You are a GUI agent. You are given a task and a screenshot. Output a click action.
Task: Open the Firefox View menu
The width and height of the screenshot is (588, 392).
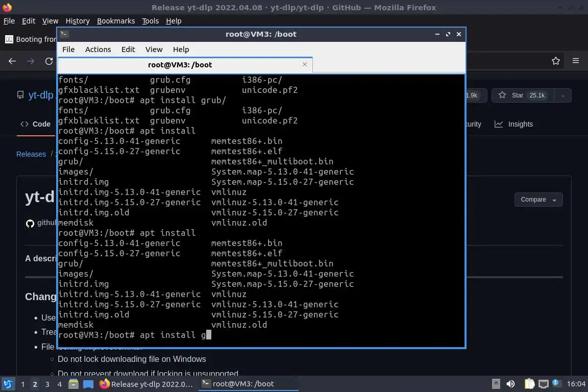coord(50,21)
